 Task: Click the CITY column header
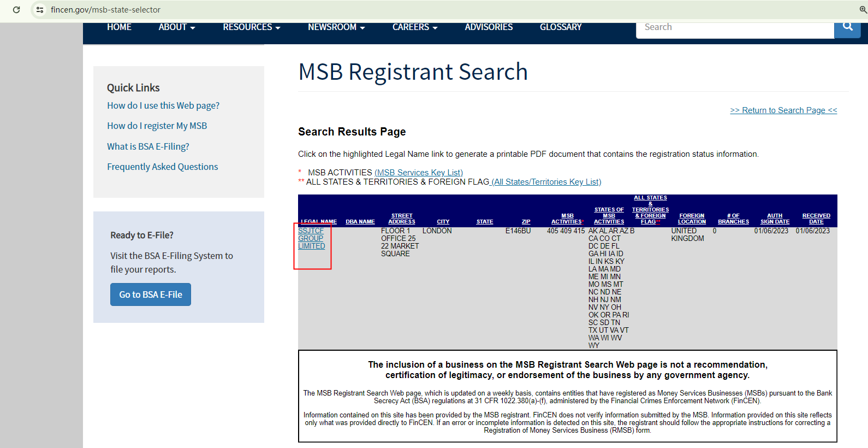(443, 222)
